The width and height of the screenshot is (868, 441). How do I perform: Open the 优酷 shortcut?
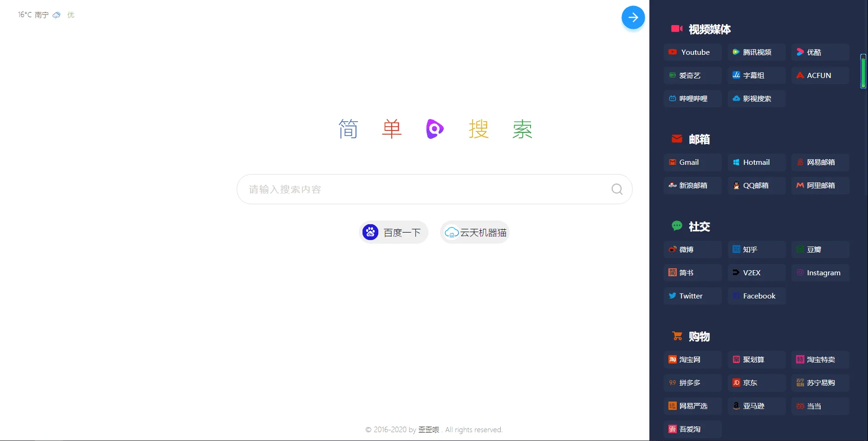820,52
